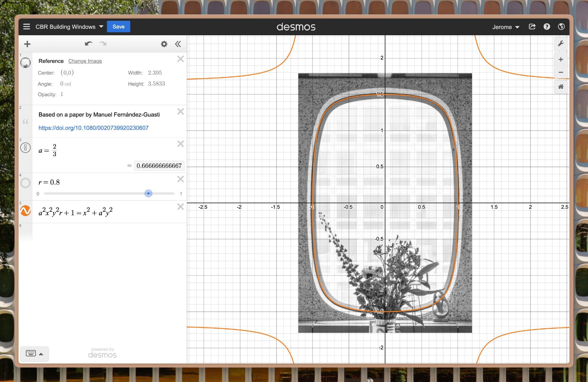Delete the curve equation row
This screenshot has width=588, height=382.
coord(181,207)
